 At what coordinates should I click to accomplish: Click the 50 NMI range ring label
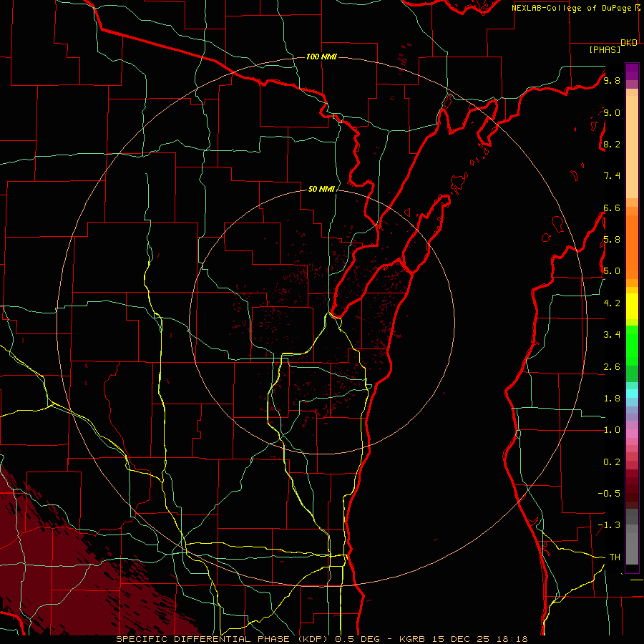[321, 189]
